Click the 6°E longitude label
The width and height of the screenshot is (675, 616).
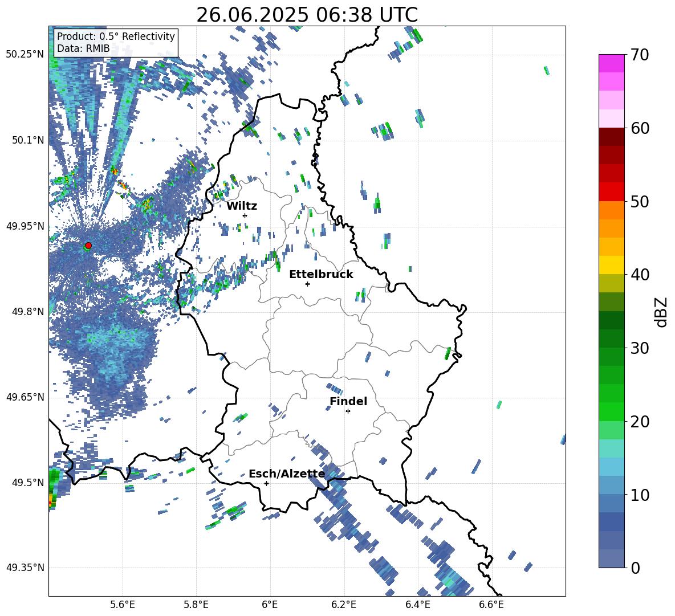click(x=270, y=605)
